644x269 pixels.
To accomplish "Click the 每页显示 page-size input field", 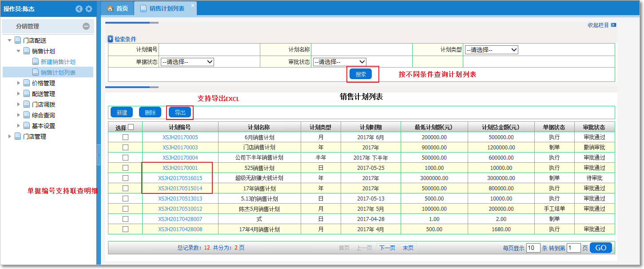I will [x=533, y=248].
